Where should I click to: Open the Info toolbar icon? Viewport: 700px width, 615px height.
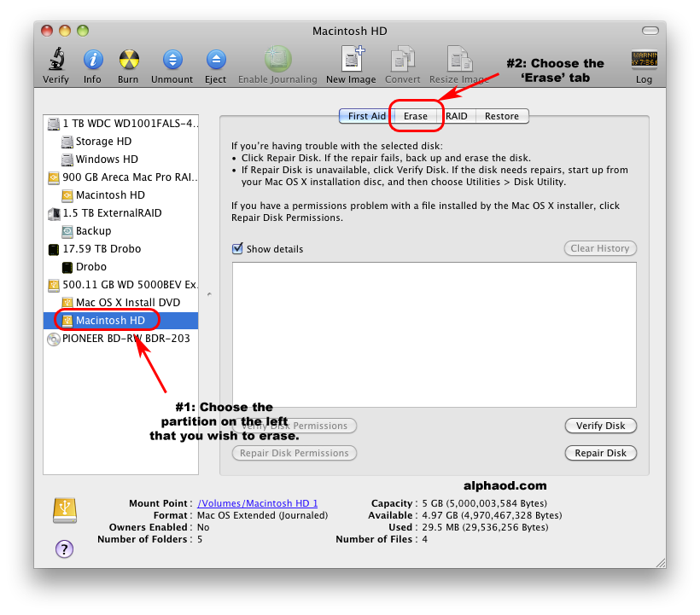pos(93,60)
